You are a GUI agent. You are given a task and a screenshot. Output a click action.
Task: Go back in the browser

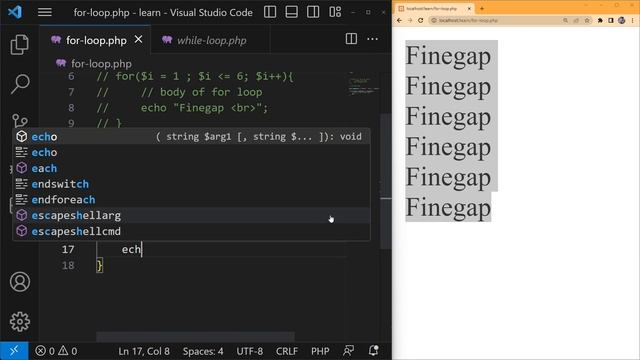399,20
